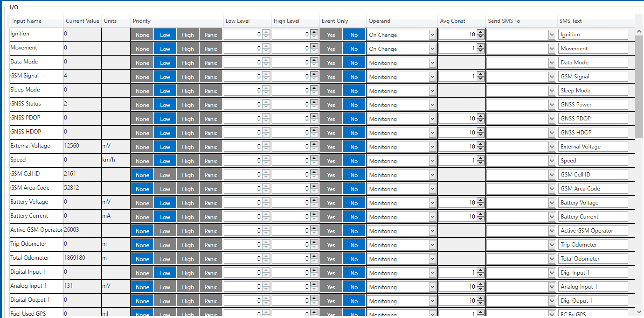Set Data Mode priority to None

(x=142, y=63)
